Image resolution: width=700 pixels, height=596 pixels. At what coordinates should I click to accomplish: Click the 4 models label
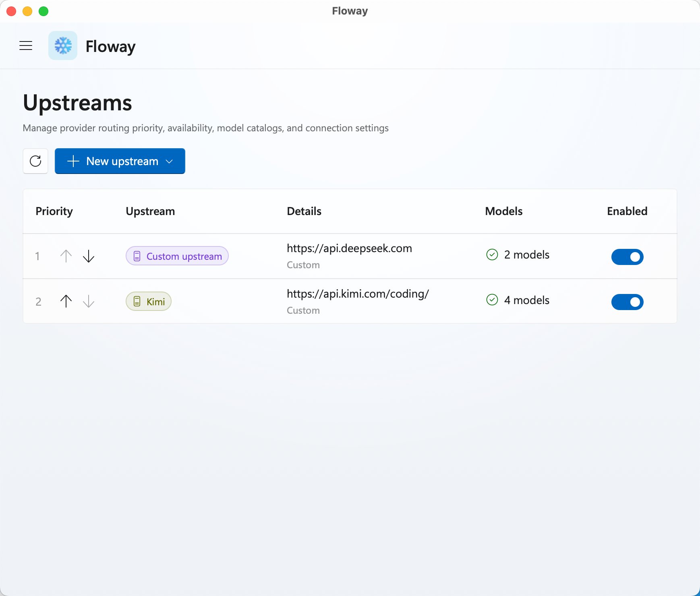527,300
